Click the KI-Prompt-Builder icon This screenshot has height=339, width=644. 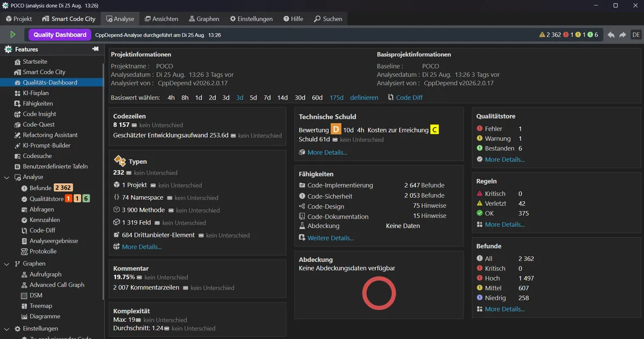tap(18, 145)
